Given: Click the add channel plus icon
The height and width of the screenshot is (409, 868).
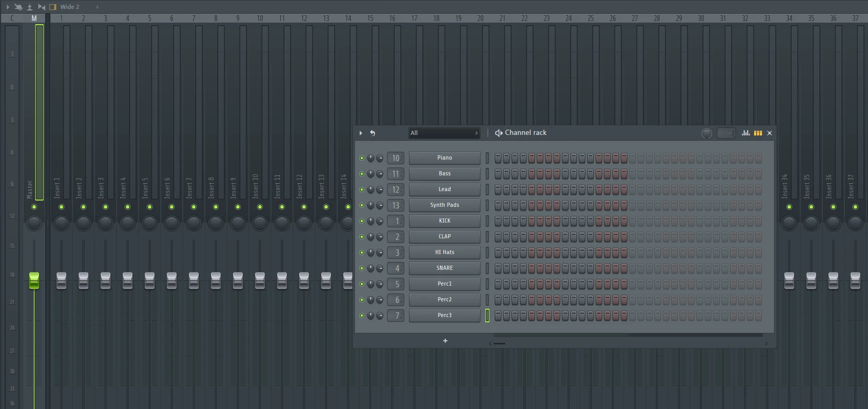Looking at the screenshot, I should [445, 341].
